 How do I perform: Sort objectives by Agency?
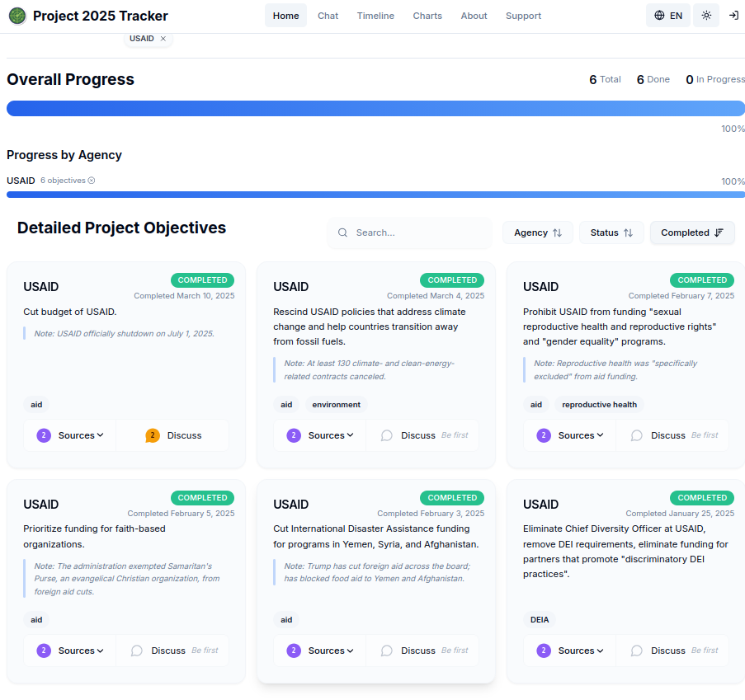(x=538, y=233)
